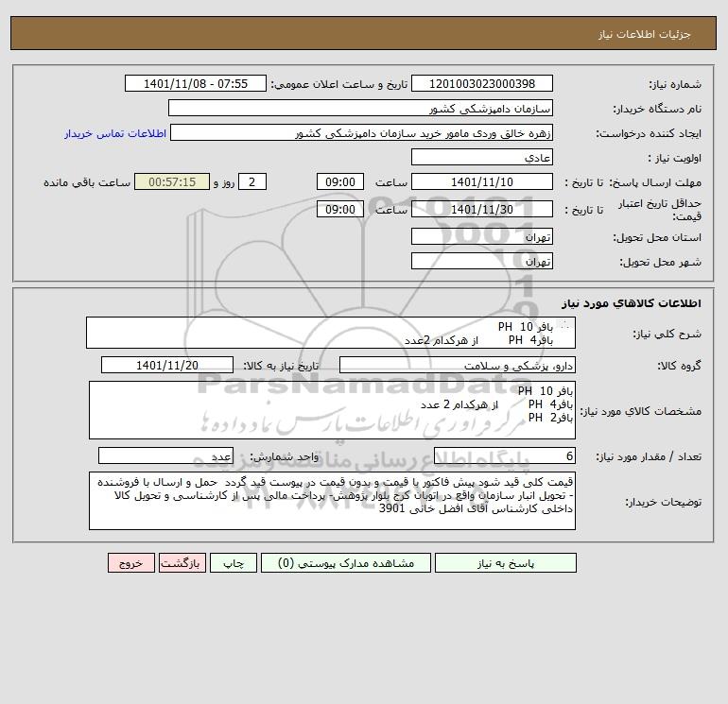Click response deadline date field 1401/11/10
This screenshot has height=704, width=728.
point(482,182)
